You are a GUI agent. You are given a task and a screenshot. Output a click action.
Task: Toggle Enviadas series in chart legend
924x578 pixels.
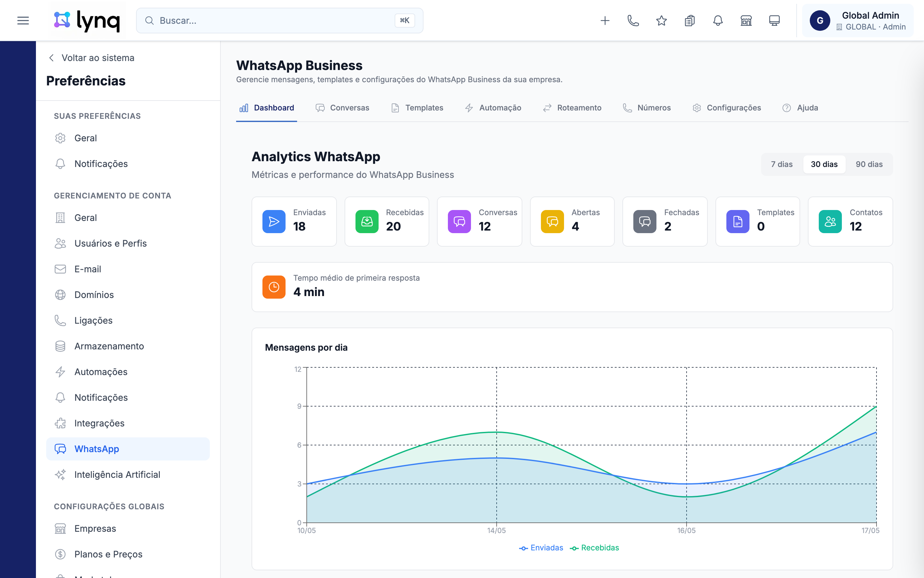(541, 547)
